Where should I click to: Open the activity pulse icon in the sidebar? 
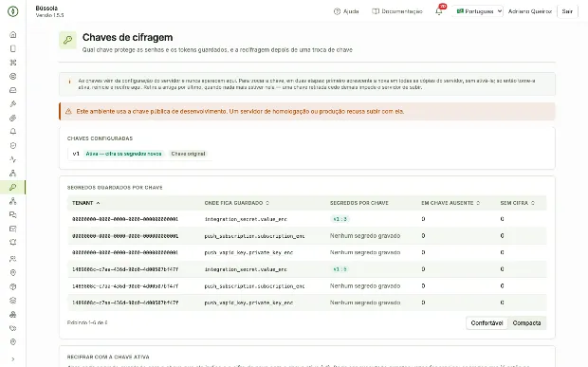(12, 159)
